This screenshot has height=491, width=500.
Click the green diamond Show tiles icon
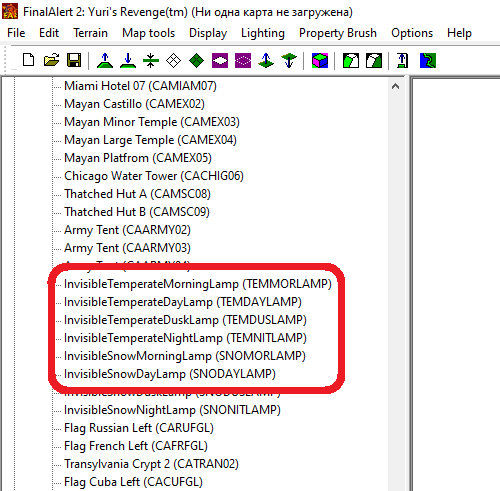click(x=197, y=61)
